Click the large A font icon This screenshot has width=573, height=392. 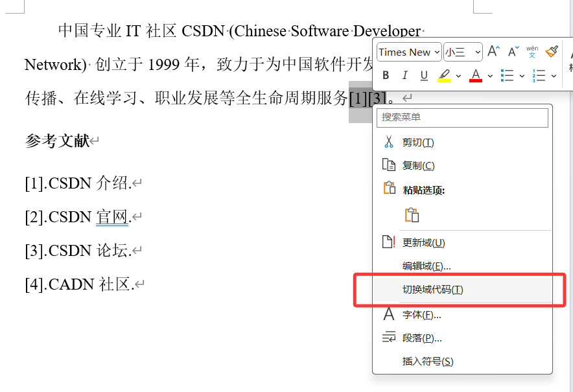coord(389,314)
